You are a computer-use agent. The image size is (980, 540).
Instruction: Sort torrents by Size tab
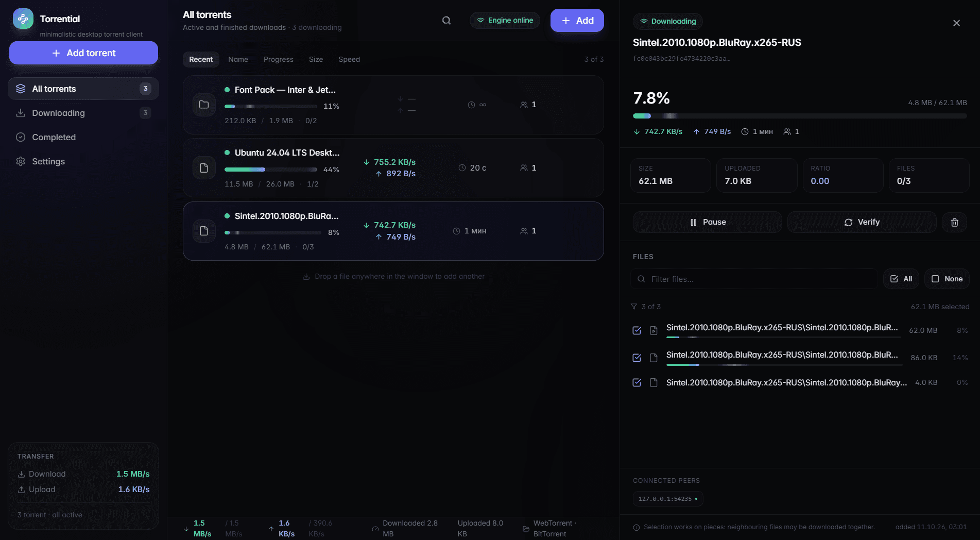tap(316, 59)
